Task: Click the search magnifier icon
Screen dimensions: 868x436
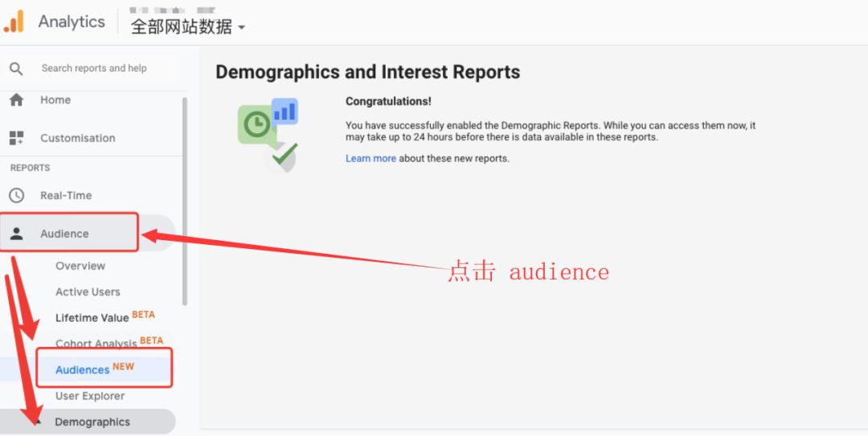Action: coord(16,69)
